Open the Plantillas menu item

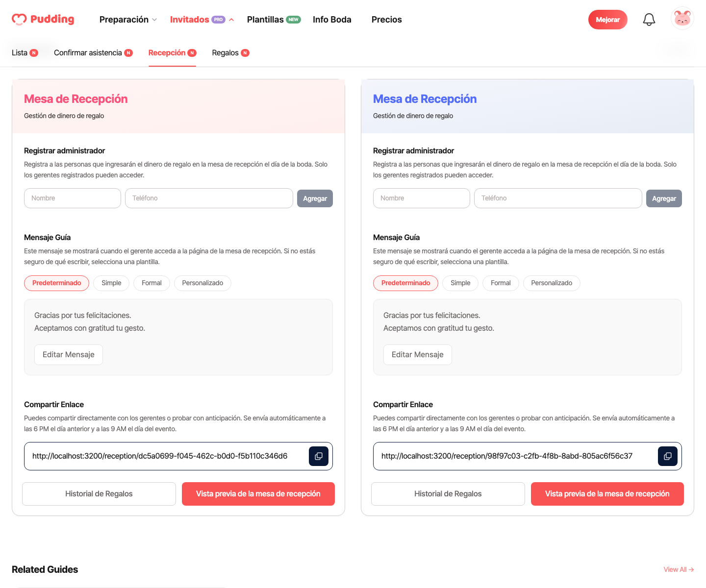tap(274, 20)
